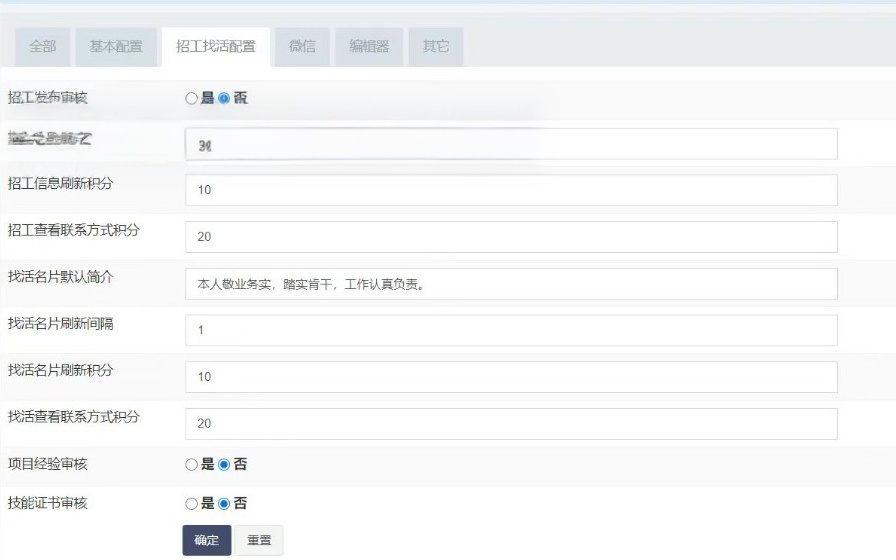Click the 确定 submit button

tap(207, 540)
